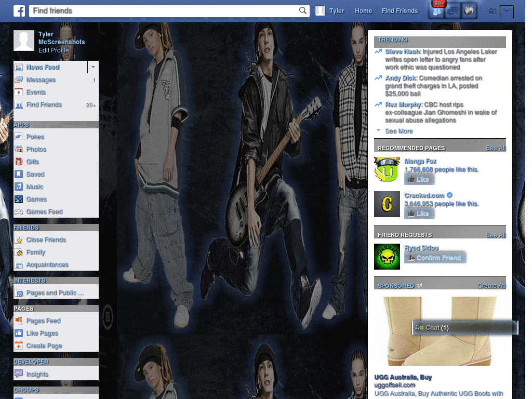This screenshot has height=399, width=532.
Task: Click the Photos icon
Action: point(19,149)
